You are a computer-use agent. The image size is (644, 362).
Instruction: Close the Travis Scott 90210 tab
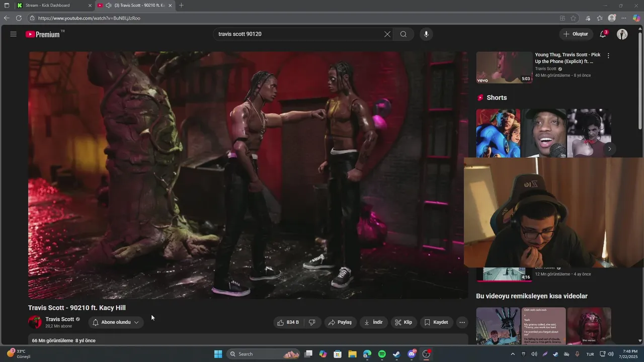170,5
